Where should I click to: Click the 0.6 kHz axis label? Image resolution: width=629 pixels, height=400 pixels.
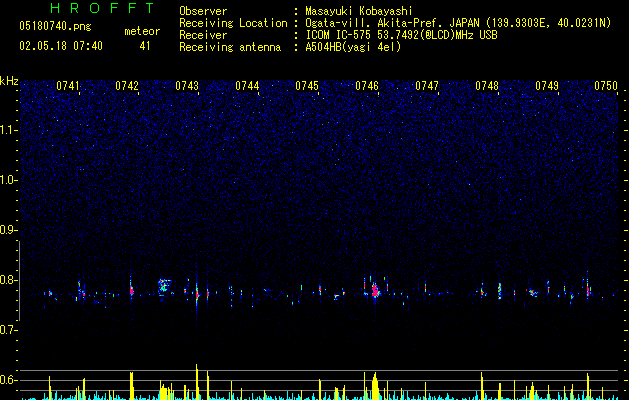pos(8,380)
